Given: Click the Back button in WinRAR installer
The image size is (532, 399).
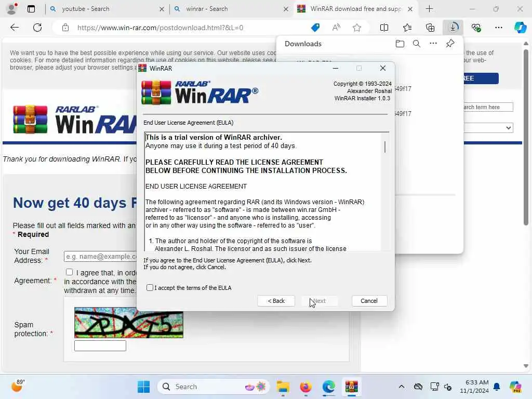Looking at the screenshot, I should pos(276,301).
